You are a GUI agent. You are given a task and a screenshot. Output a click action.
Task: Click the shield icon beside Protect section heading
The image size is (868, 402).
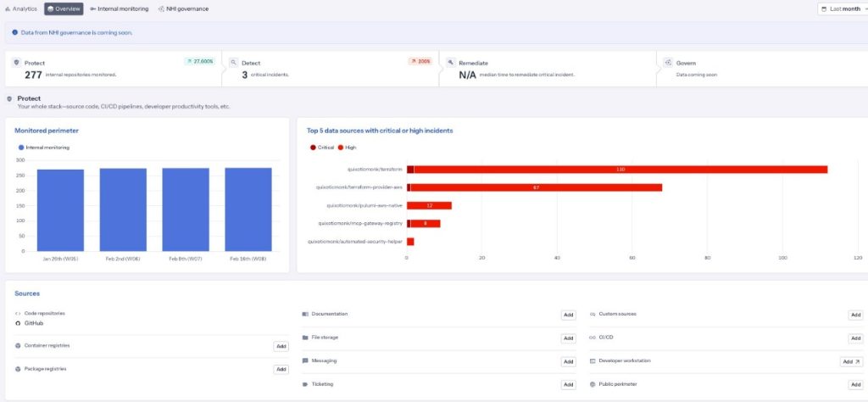[x=8, y=98]
